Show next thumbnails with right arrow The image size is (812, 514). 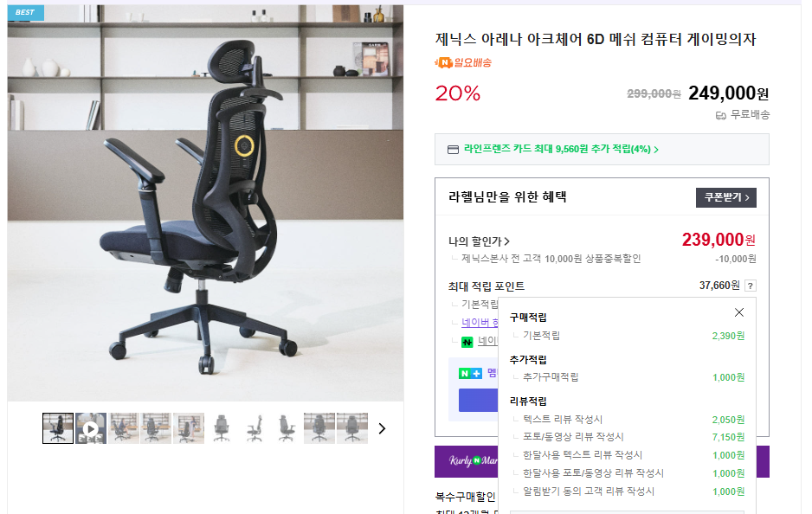(382, 428)
